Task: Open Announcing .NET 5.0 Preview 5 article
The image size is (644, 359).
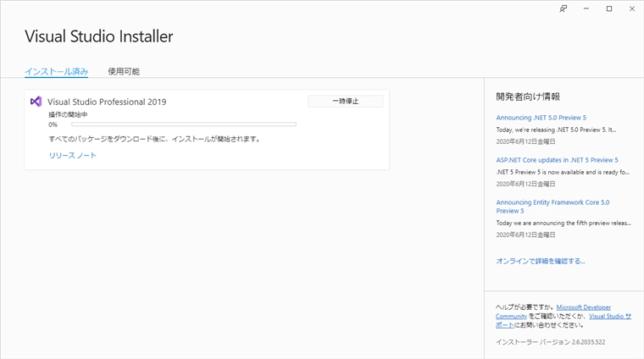Action: [541, 118]
